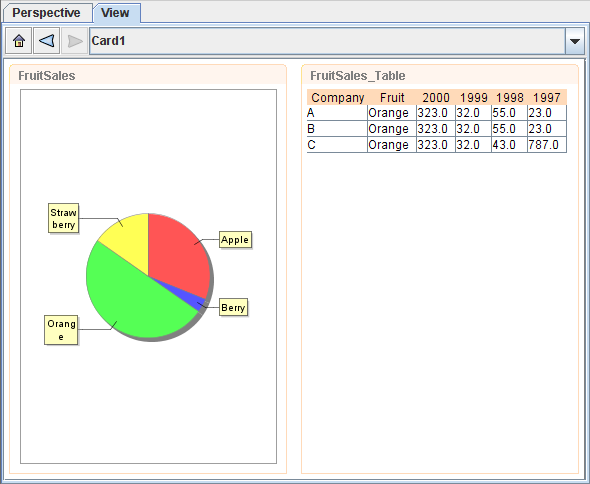This screenshot has height=484, width=590.
Task: Select the View tab
Action: pos(116,13)
